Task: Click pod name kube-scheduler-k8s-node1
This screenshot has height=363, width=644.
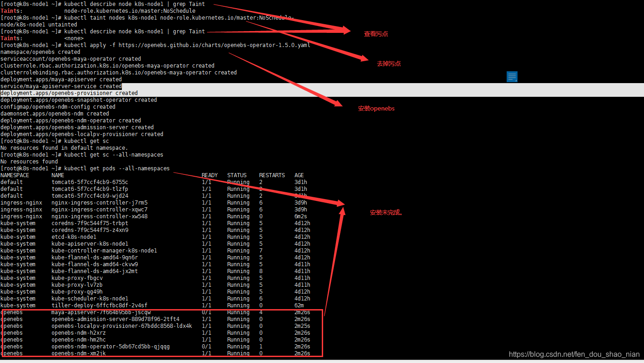Action: click(x=90, y=299)
